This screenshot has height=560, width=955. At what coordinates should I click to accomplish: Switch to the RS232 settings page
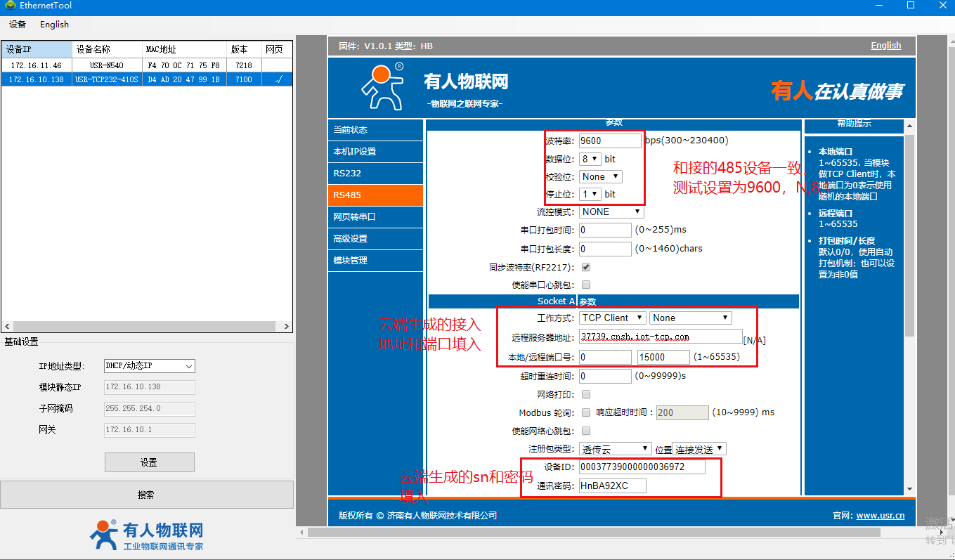click(x=375, y=173)
